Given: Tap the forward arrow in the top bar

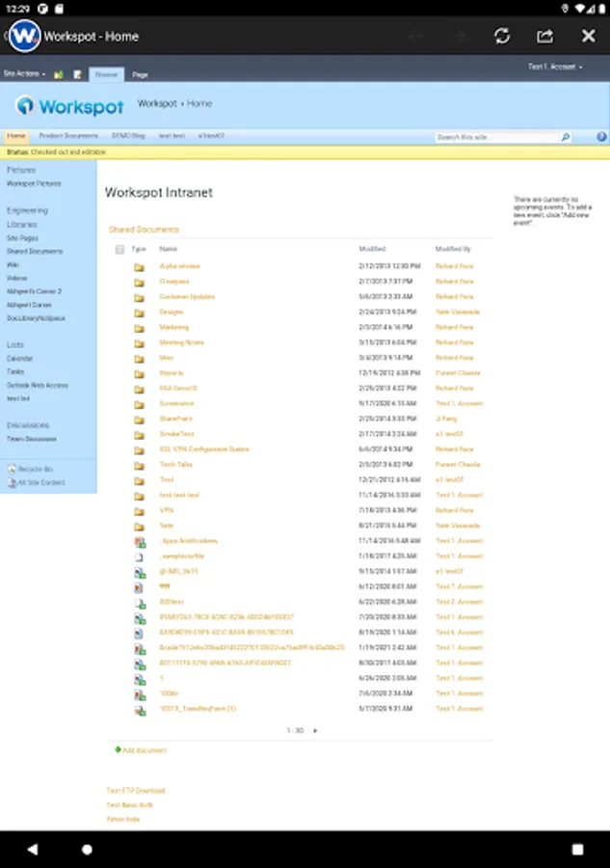Looking at the screenshot, I should 459,36.
